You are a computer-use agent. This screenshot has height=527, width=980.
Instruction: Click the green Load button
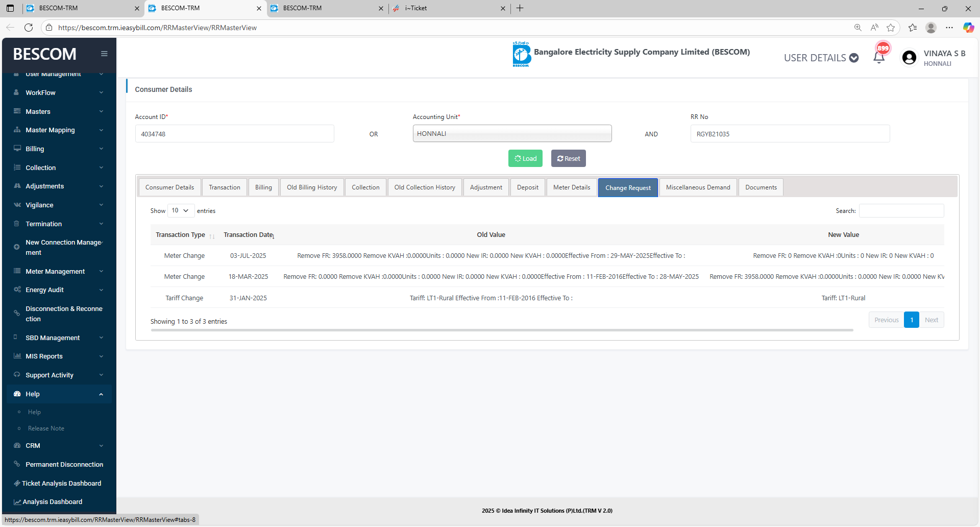click(x=525, y=158)
